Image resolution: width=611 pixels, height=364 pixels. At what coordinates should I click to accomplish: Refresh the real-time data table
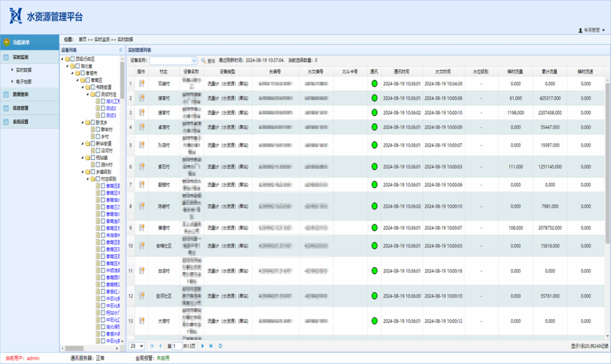[221, 346]
